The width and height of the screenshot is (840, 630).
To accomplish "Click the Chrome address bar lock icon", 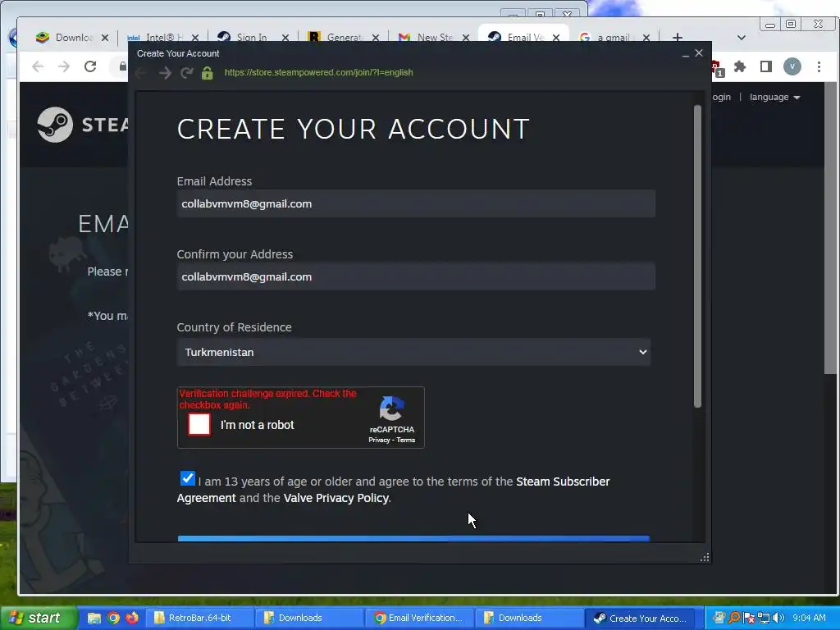I will tap(123, 66).
